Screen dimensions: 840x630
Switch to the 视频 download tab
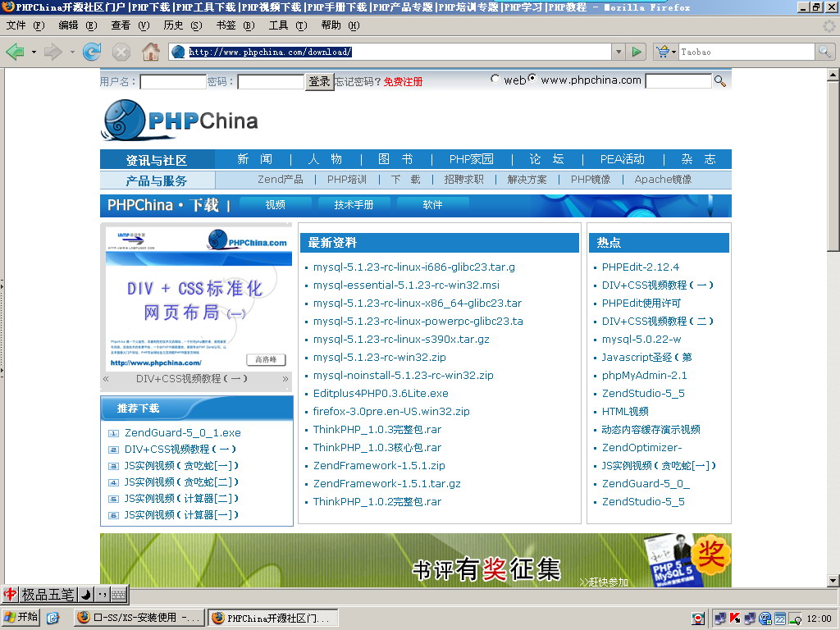click(x=276, y=204)
